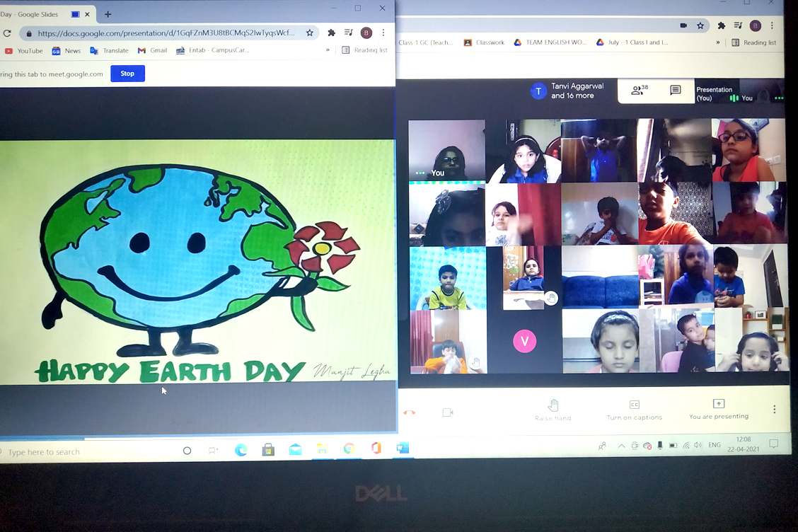This screenshot has width=798, height=532.
Task: Open Meet's three-dot more options menu
Action: point(774,410)
